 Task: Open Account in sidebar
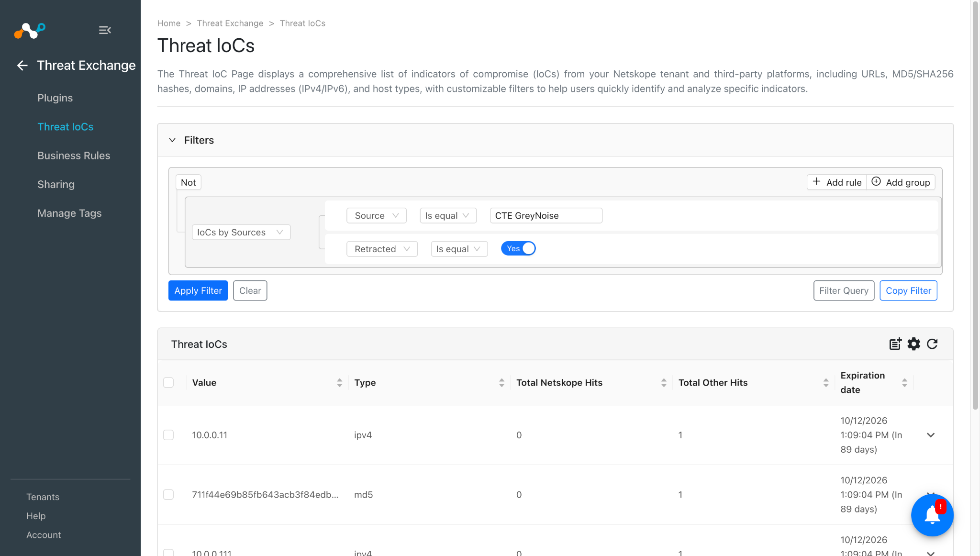pyautogui.click(x=44, y=535)
